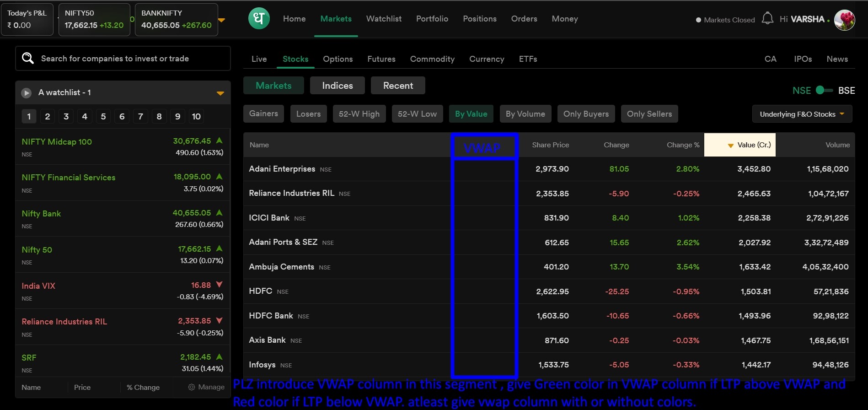Open the News tab

click(x=837, y=59)
